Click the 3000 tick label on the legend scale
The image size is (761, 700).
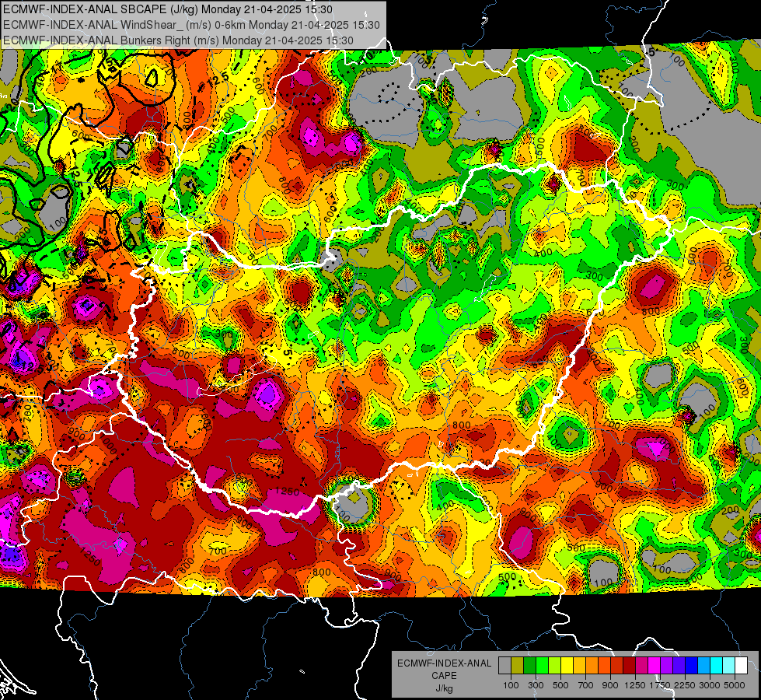pyautogui.click(x=709, y=685)
